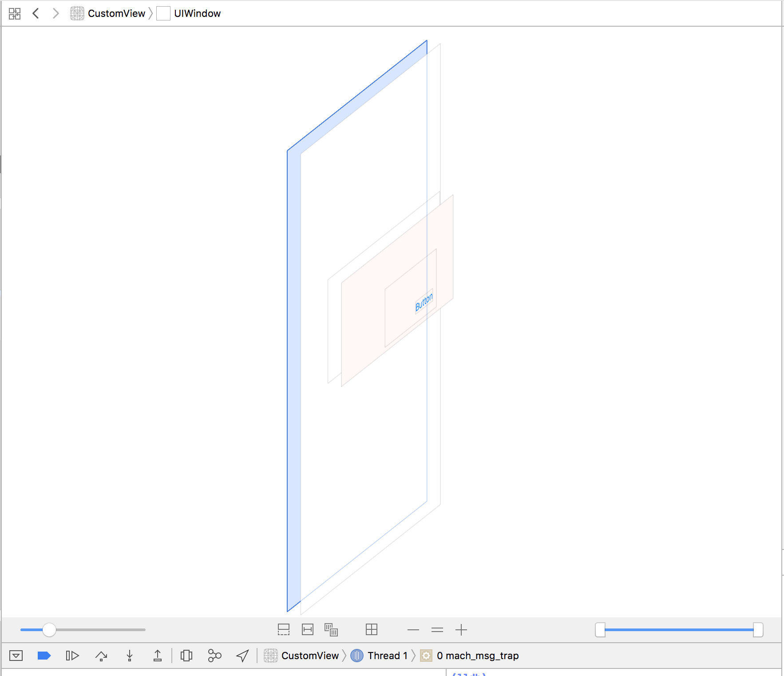Toggle show constraints
The height and width of the screenshot is (676, 784).
(x=307, y=629)
